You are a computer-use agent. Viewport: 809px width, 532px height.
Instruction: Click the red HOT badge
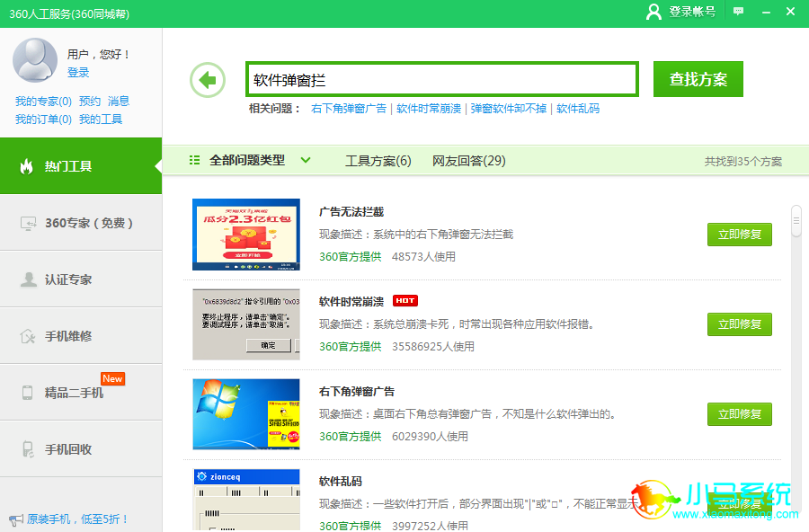(x=405, y=300)
